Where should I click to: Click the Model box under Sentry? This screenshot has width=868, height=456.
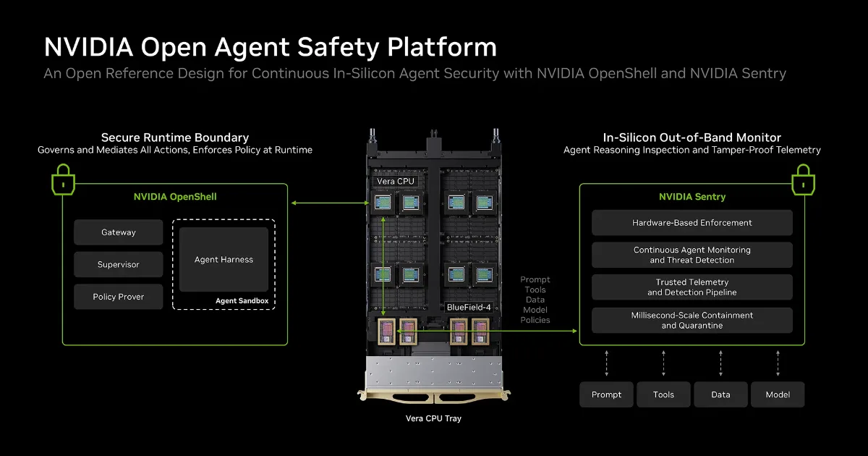[x=778, y=394]
